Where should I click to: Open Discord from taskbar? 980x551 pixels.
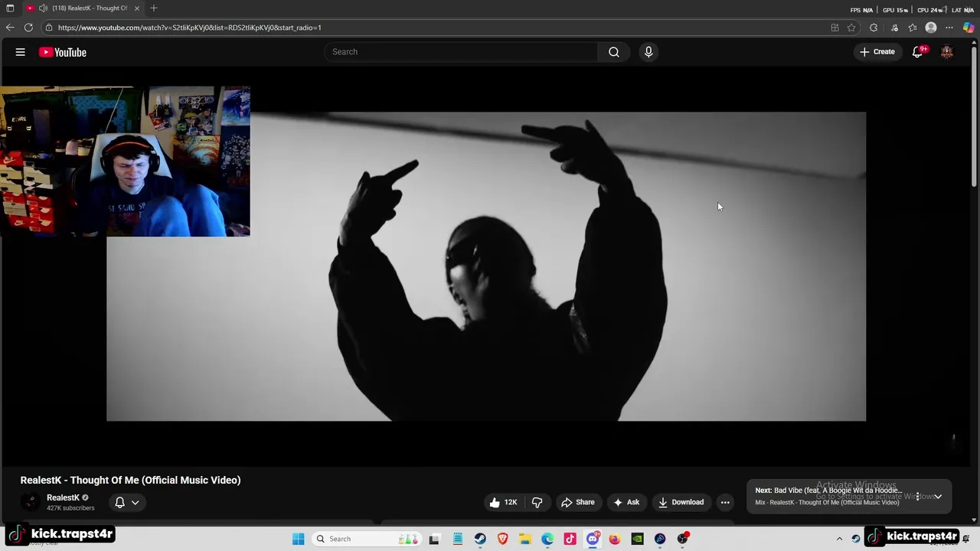pyautogui.click(x=593, y=539)
